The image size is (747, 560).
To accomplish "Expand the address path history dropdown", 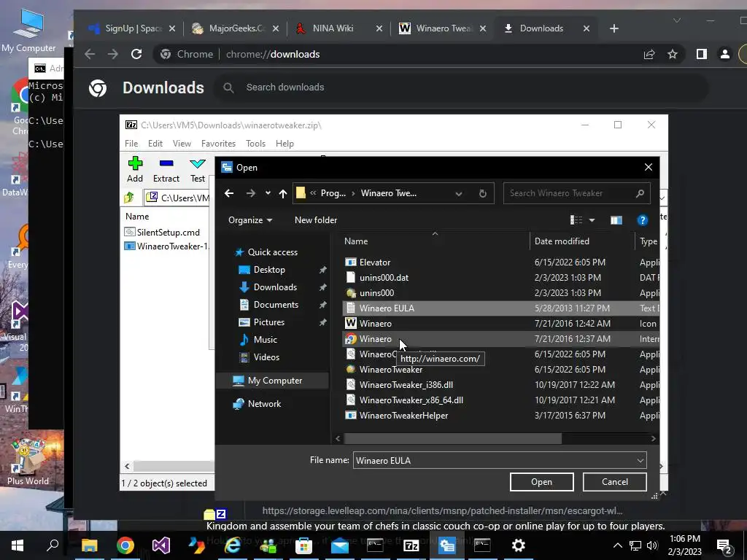I will tap(459, 193).
